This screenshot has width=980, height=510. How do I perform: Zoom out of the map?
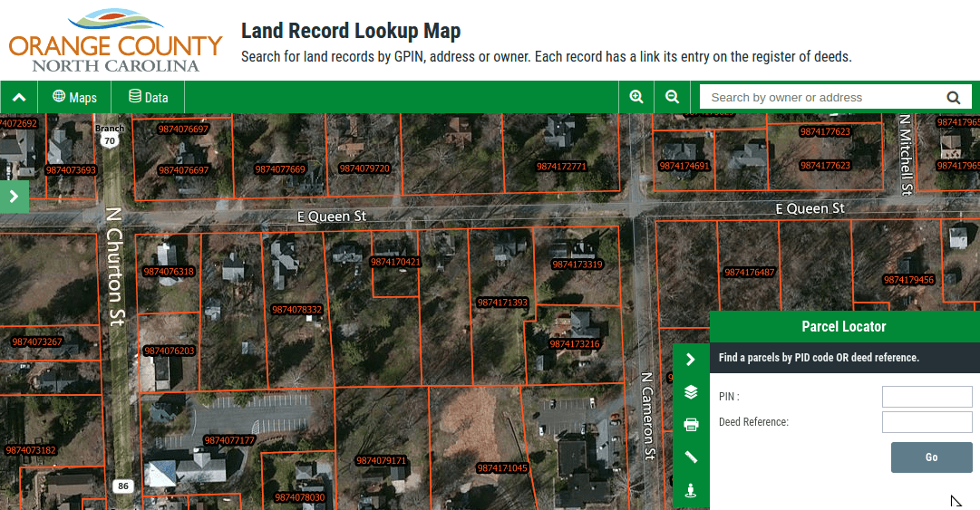coord(672,98)
